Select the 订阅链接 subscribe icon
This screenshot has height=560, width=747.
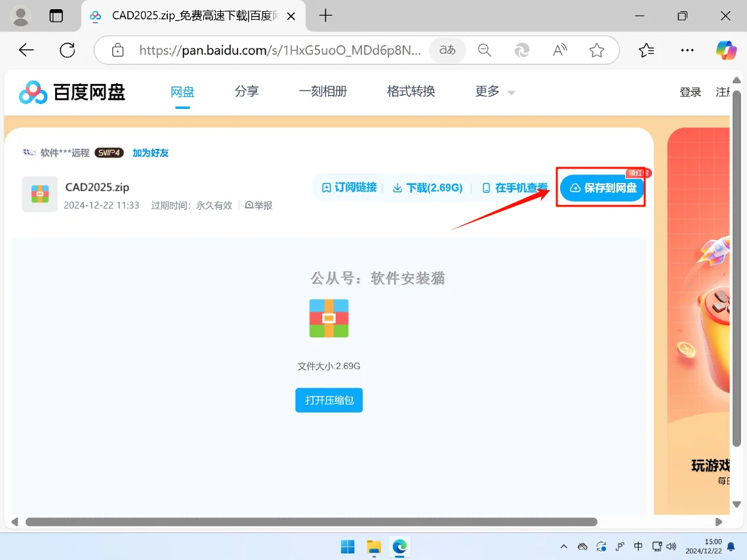(x=326, y=187)
